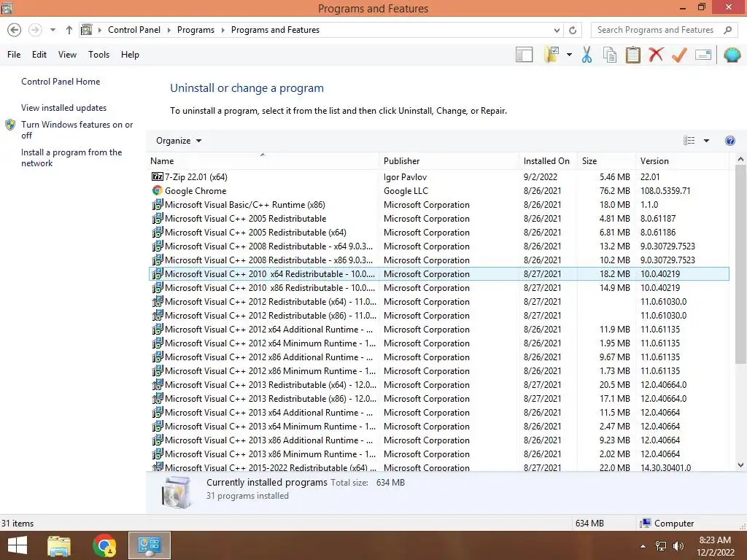Open the Help menu
This screenshot has height=560, width=747.
click(130, 55)
